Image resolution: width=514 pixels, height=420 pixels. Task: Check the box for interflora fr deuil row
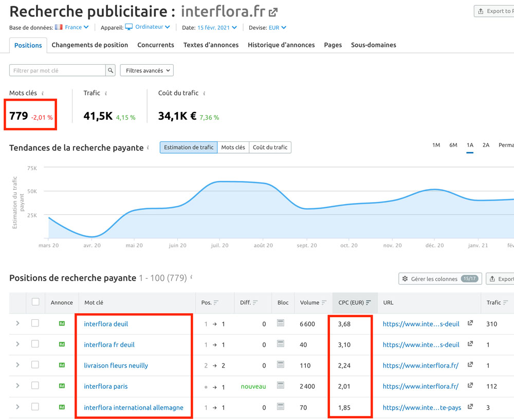pos(35,343)
